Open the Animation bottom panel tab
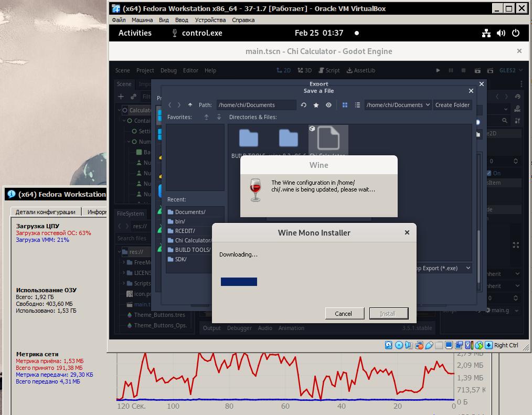Viewport: 532px width, 415px height. 292,328
